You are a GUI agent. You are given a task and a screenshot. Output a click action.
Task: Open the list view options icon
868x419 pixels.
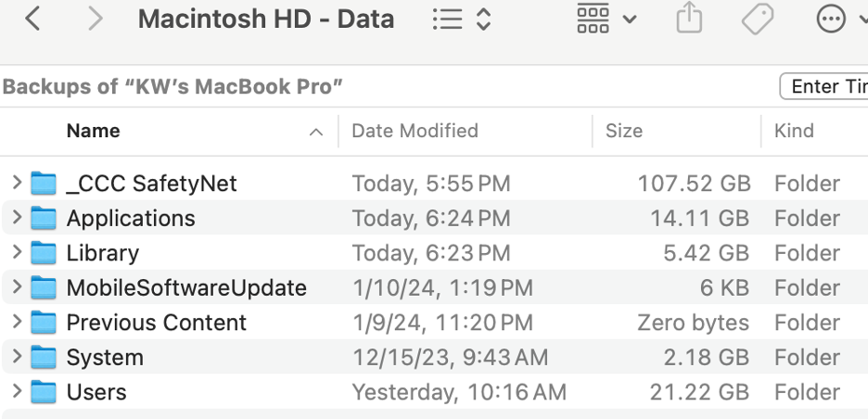tap(448, 19)
